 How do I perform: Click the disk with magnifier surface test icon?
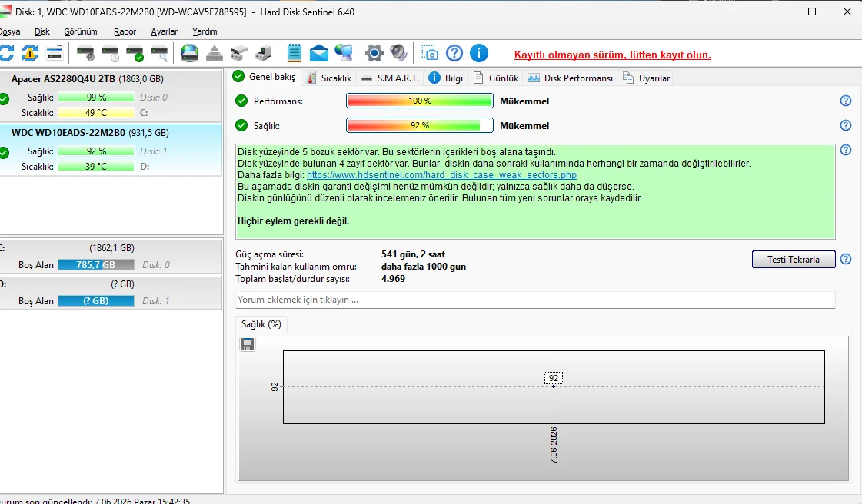click(159, 53)
